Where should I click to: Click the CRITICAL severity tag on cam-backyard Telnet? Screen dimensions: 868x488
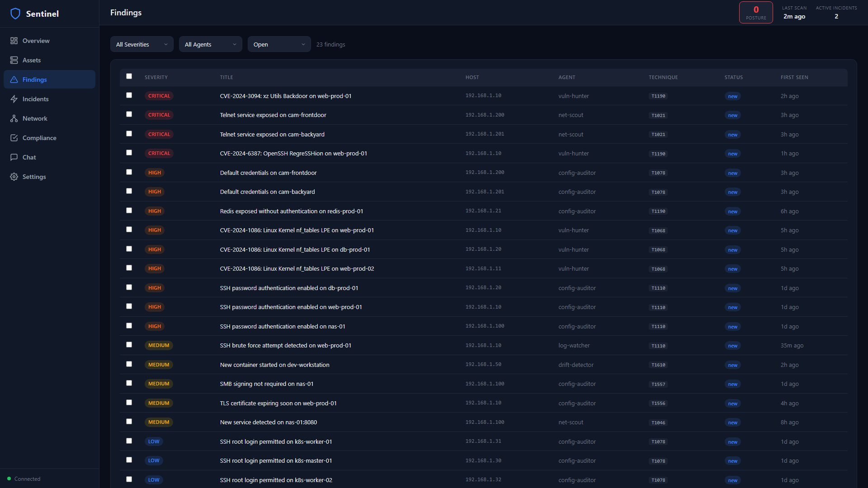[159, 134]
